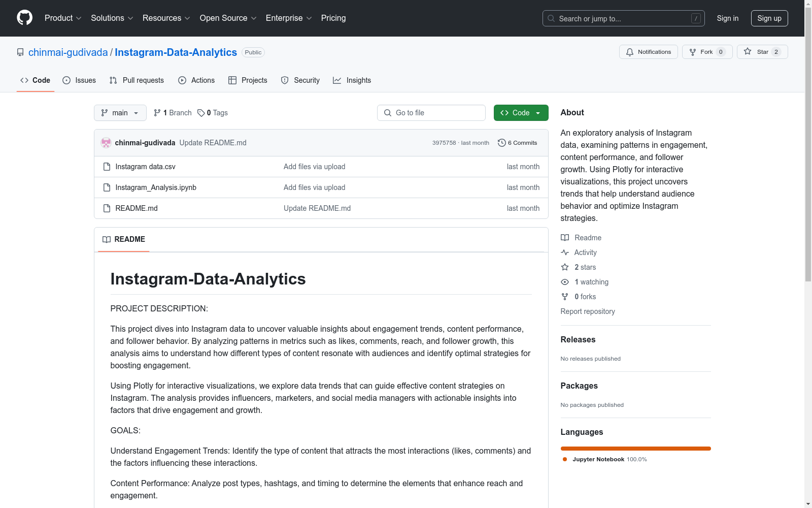Open the Activity link in sidebar

[579, 252]
